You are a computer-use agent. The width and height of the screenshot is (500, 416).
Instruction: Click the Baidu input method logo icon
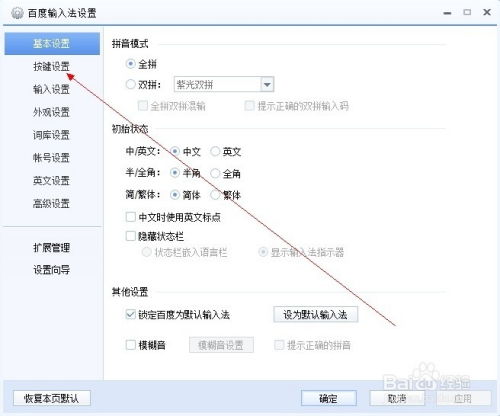[17, 13]
